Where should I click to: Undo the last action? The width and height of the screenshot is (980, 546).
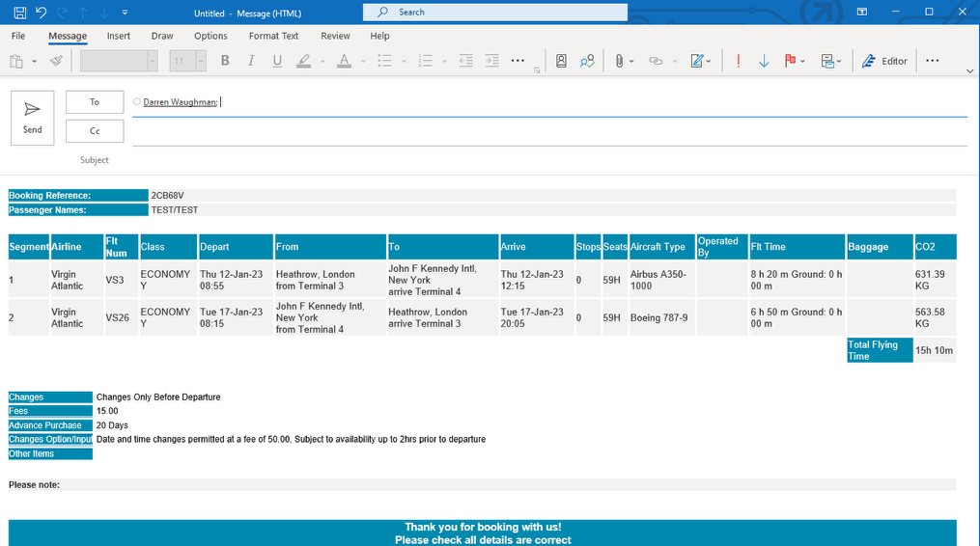(x=42, y=13)
